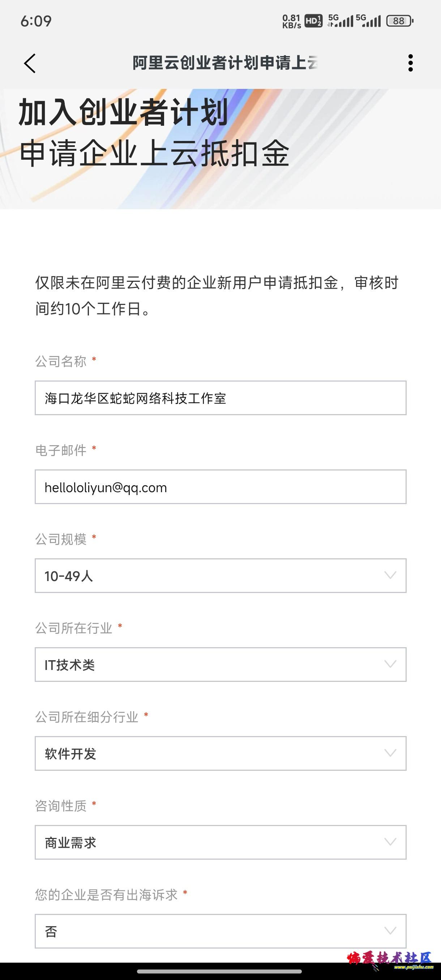Focus the 电子邮件 input field
The image size is (441, 980).
tap(221, 487)
